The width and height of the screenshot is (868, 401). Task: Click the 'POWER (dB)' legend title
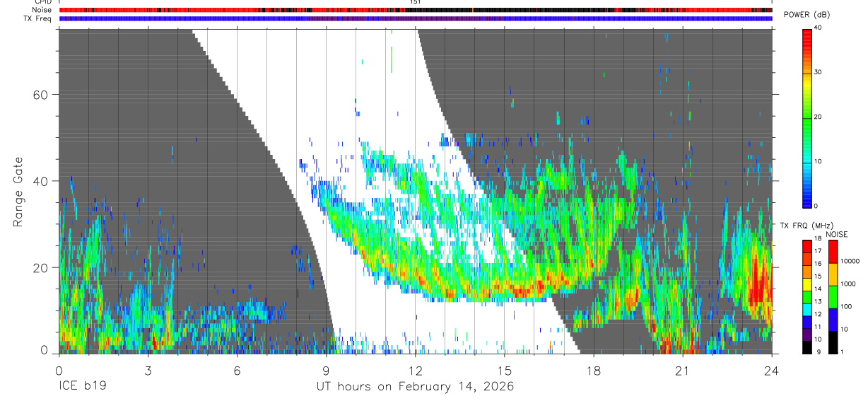[807, 16]
